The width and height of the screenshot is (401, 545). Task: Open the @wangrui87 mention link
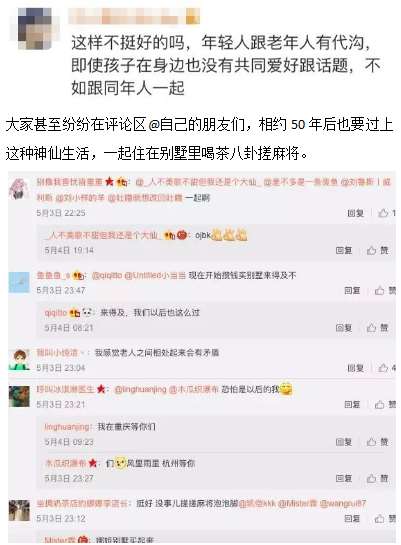(x=342, y=503)
